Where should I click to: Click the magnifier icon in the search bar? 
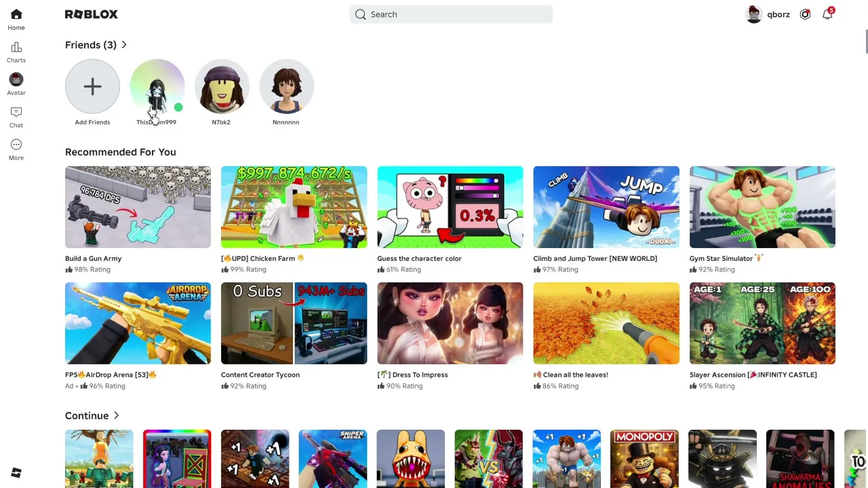(x=361, y=14)
